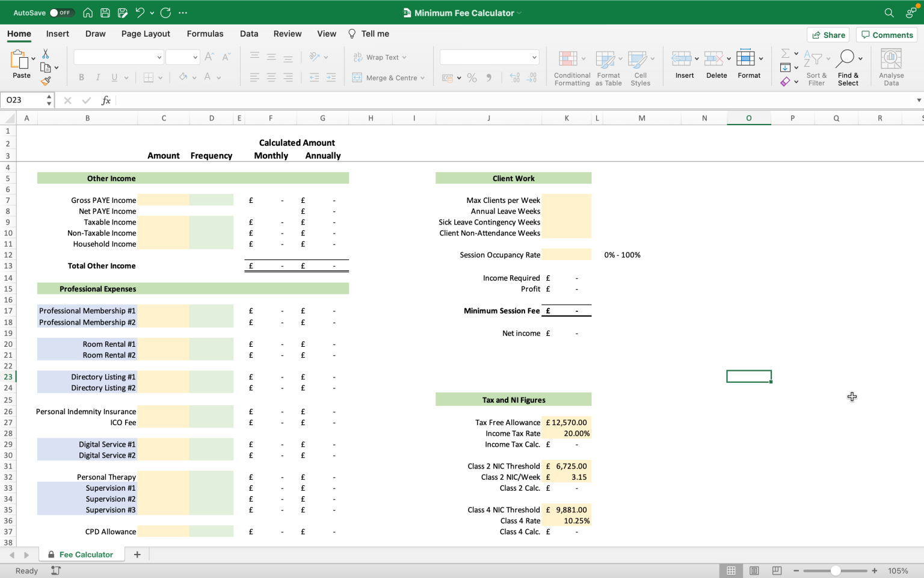Select the Page Layout view icon
The width and height of the screenshot is (924, 578).
pos(754,570)
